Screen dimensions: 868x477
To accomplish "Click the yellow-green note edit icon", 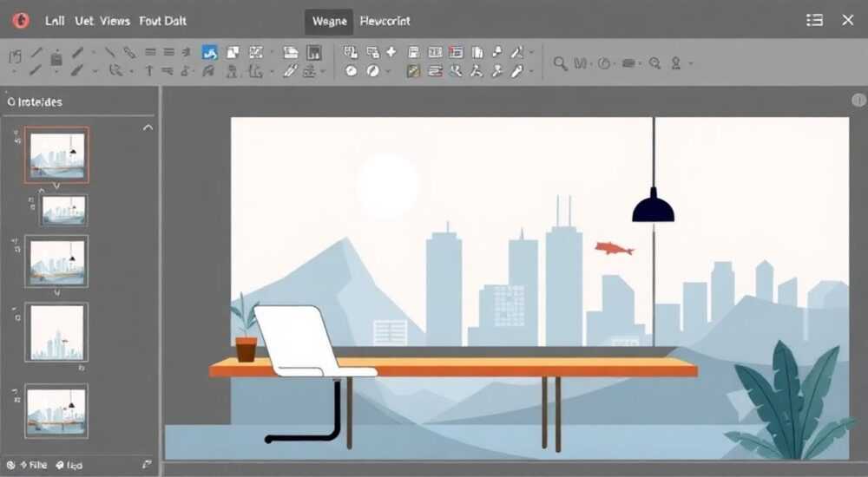I will pos(413,71).
